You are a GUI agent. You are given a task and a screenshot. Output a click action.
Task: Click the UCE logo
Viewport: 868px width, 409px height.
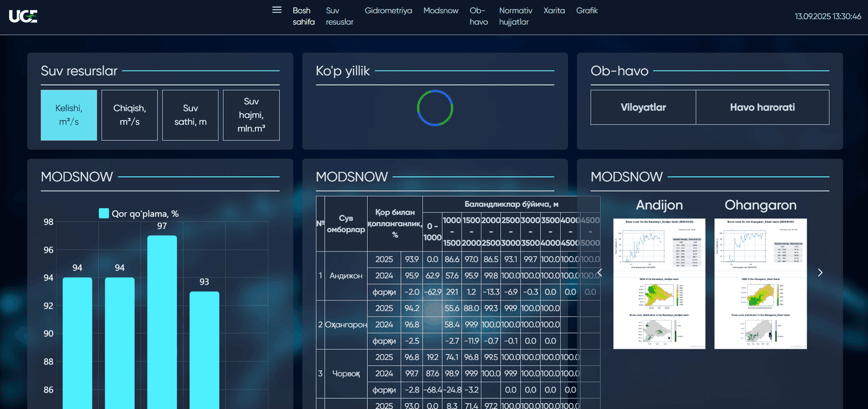tap(23, 16)
